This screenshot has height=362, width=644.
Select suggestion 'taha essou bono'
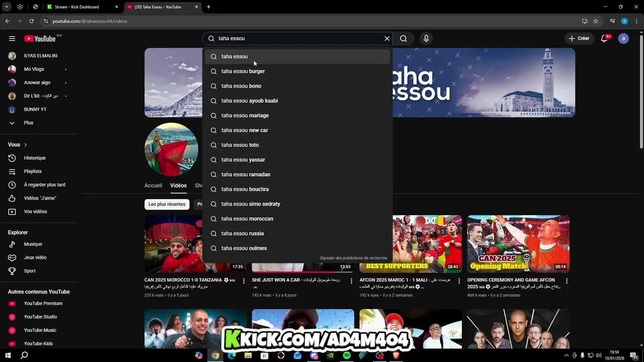[297, 86]
